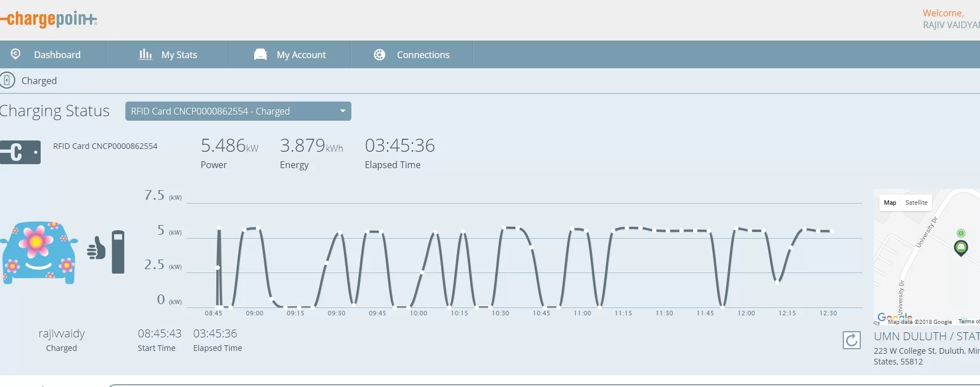The width and height of the screenshot is (980, 387).
Task: Open the My Account tab
Action: [301, 55]
